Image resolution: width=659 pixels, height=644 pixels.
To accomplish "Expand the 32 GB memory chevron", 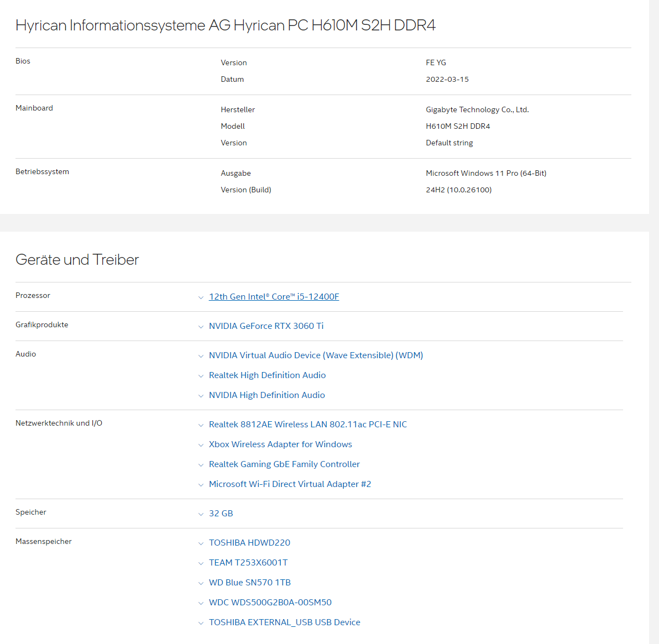I will pos(201,514).
